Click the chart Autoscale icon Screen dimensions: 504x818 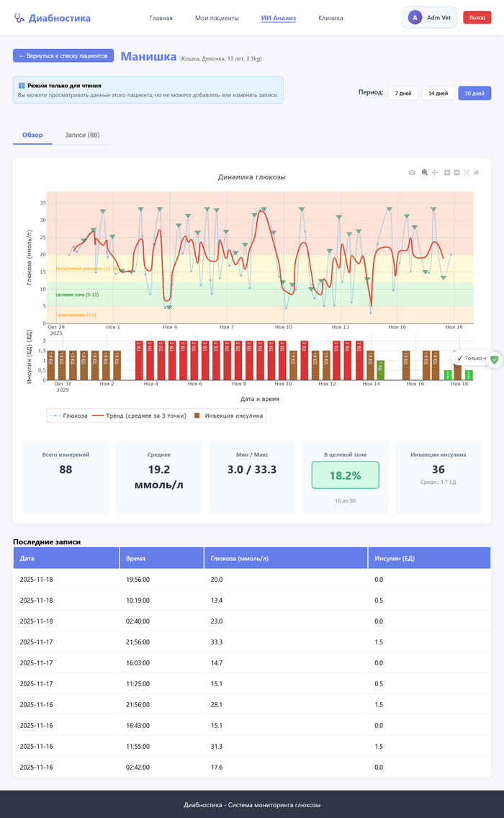click(467, 173)
